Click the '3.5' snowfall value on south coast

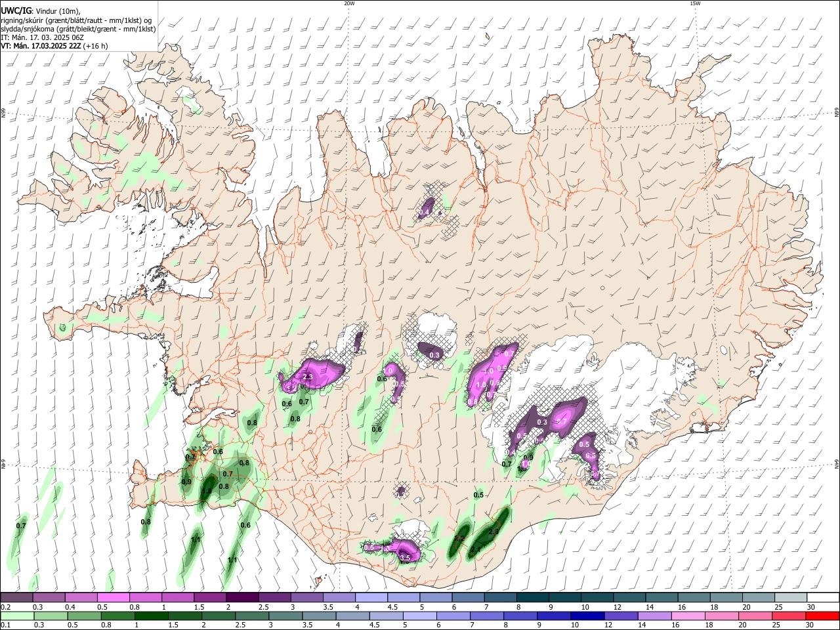[x=405, y=558]
